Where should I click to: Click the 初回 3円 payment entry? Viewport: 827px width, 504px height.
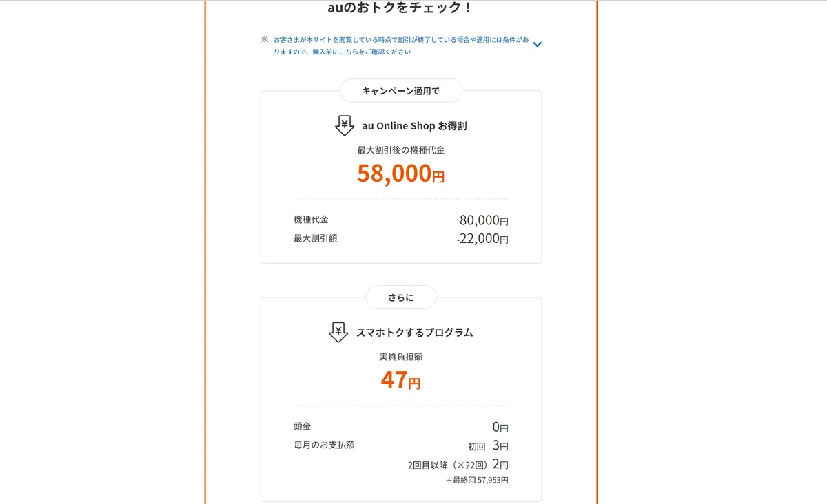488,445
